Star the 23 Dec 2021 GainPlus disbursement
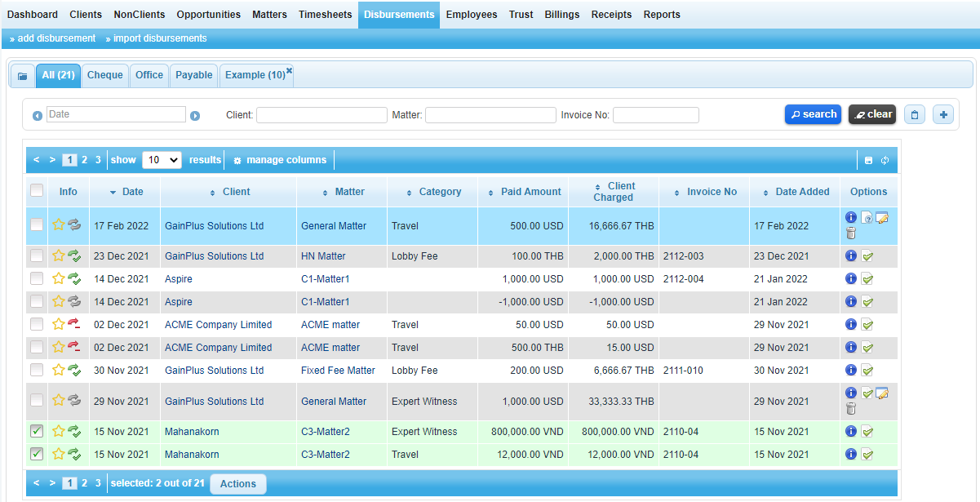Screen dimensions: 980x502 [59, 256]
